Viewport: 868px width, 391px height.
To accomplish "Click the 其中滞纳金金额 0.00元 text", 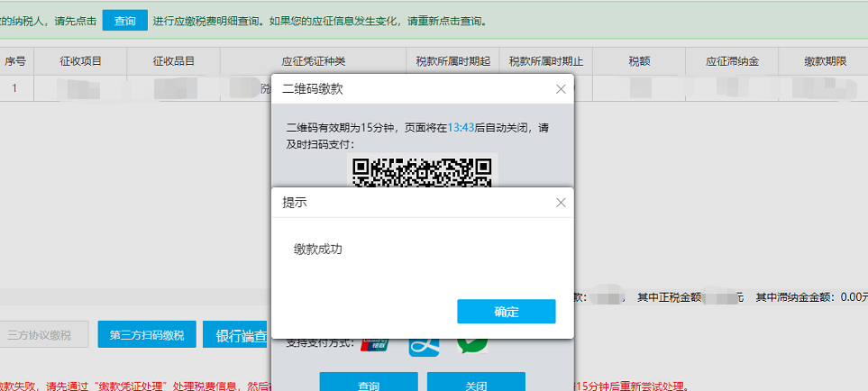I will click(812, 297).
